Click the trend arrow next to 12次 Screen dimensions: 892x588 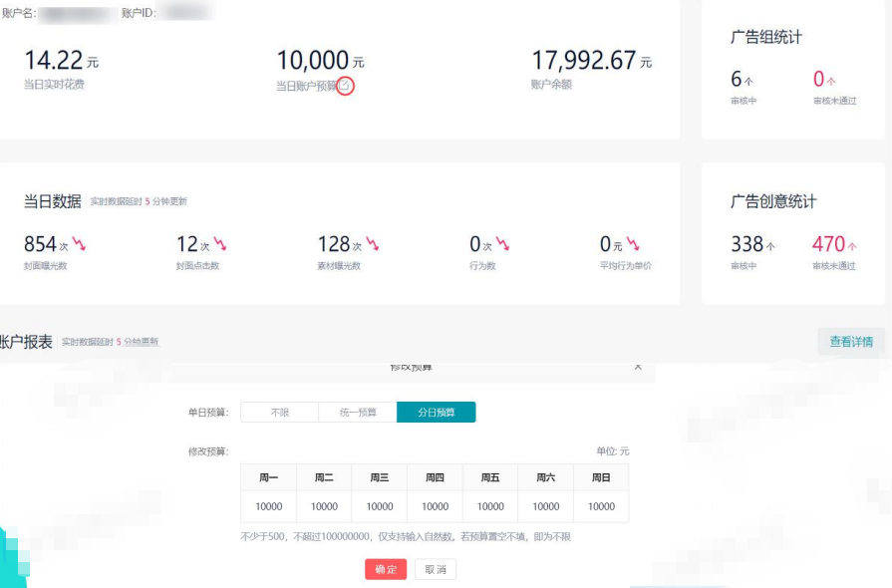pyautogui.click(x=220, y=244)
